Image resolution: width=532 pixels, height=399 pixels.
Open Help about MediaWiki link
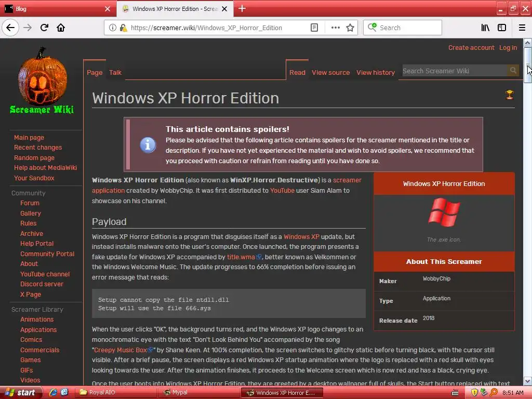point(46,168)
